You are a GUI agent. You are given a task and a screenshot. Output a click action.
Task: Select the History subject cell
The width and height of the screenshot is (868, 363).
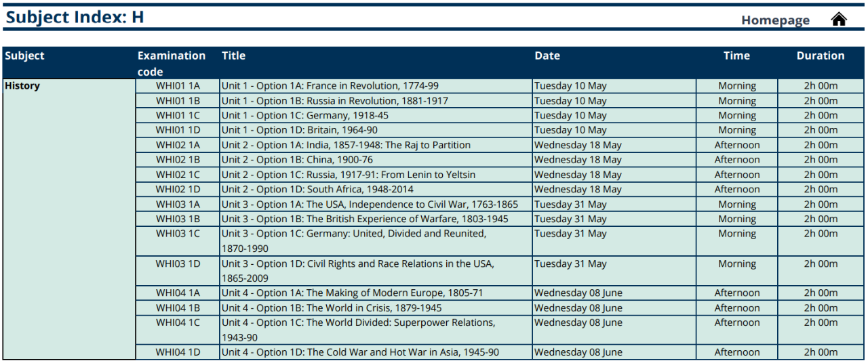[x=22, y=86]
